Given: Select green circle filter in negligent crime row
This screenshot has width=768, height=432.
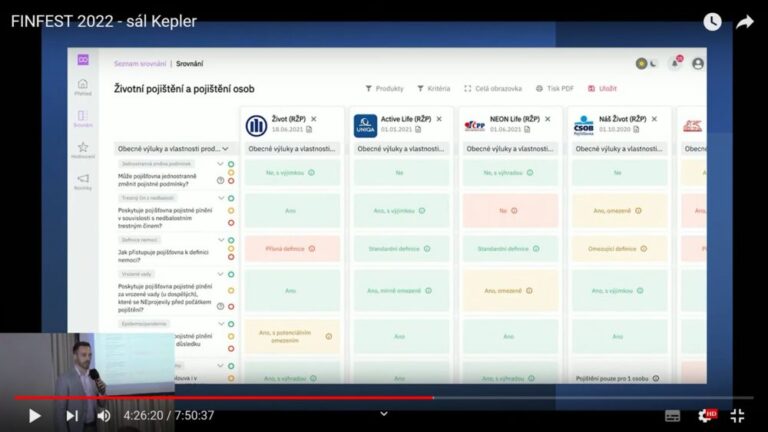Looking at the screenshot, I should pyautogui.click(x=231, y=198).
